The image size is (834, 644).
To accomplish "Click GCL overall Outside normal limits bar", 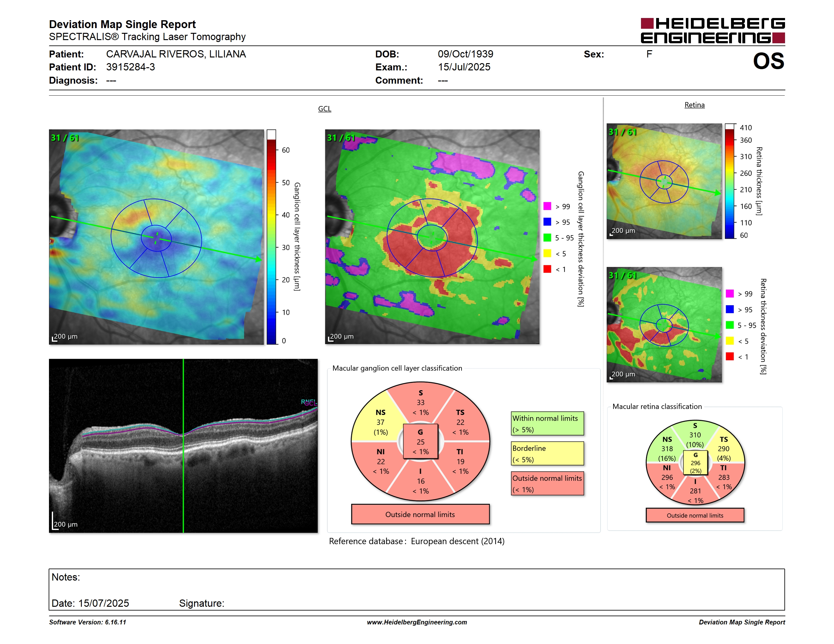I will point(420,514).
